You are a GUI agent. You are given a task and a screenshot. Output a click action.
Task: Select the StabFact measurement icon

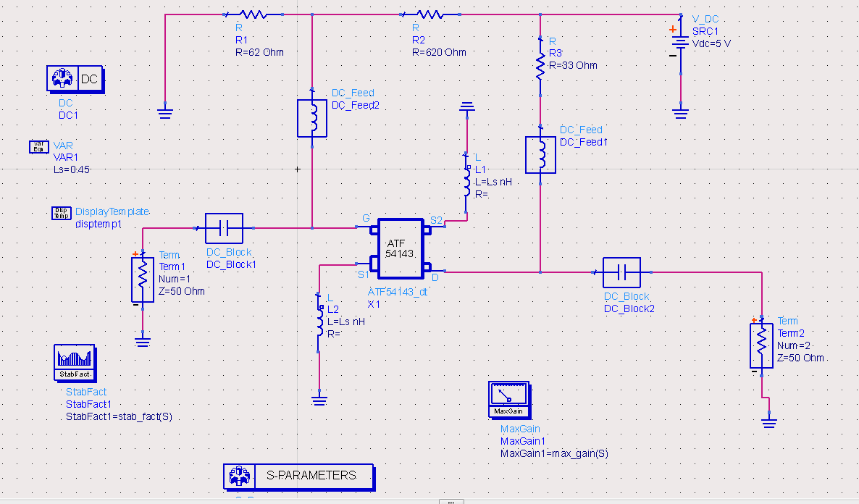pos(75,363)
